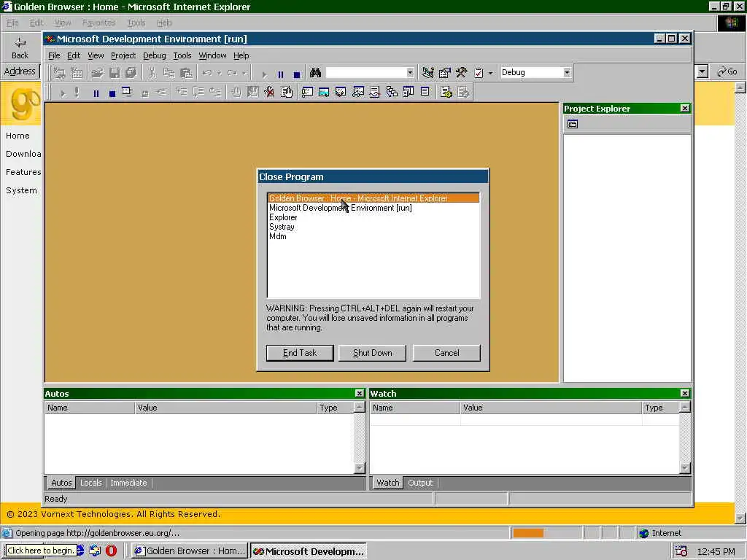Open the Internet Explorer address dropdown
This screenshot has width=747, height=560.
click(702, 72)
